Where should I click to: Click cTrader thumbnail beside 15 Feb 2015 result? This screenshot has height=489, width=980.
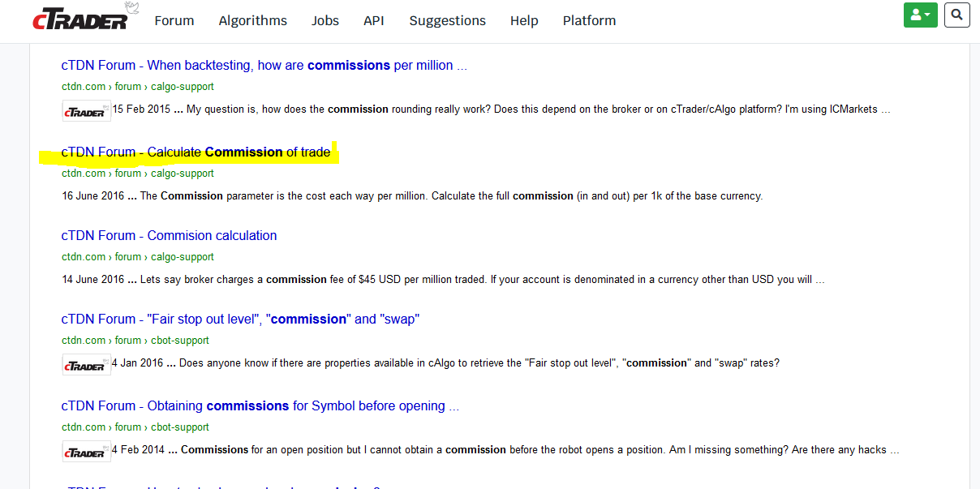point(87,111)
